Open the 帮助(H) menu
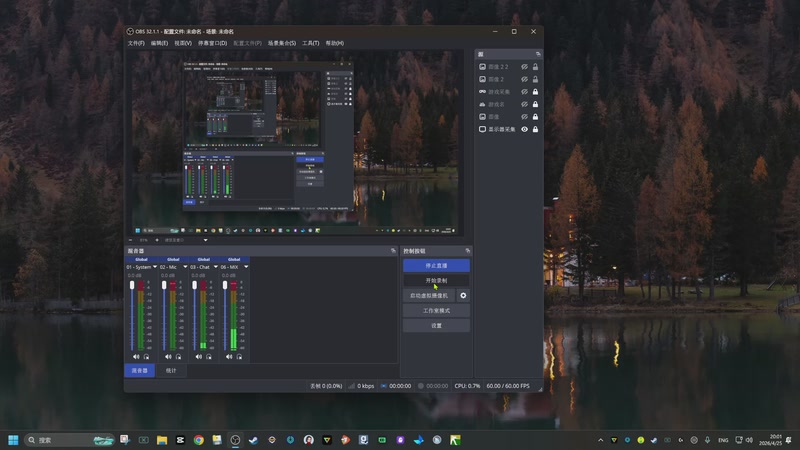The width and height of the screenshot is (800, 450). 335,43
